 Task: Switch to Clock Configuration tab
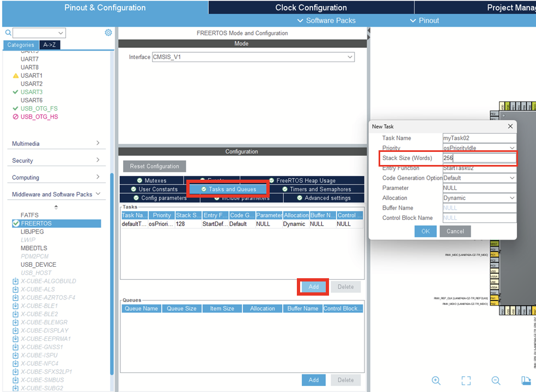(x=311, y=8)
